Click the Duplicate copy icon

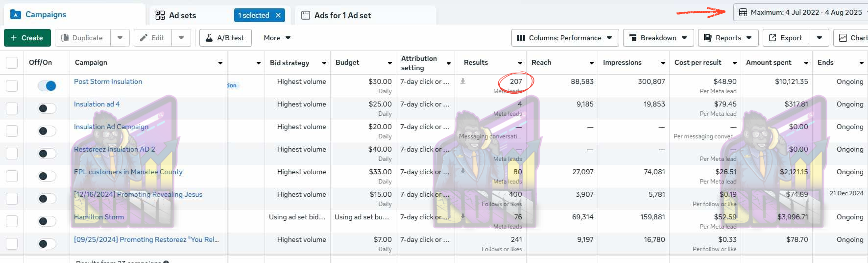click(x=65, y=38)
